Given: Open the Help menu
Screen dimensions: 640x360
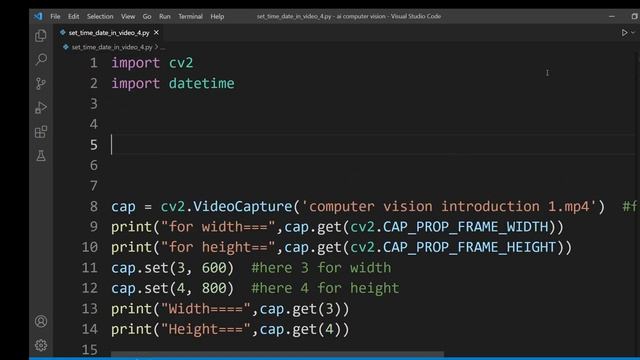Looking at the screenshot, I should 217,16.
